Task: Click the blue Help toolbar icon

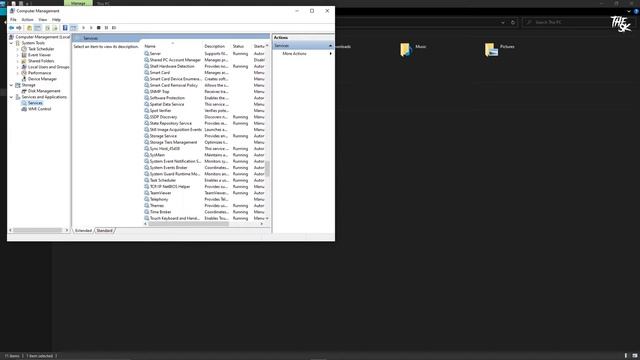Action: point(65,28)
